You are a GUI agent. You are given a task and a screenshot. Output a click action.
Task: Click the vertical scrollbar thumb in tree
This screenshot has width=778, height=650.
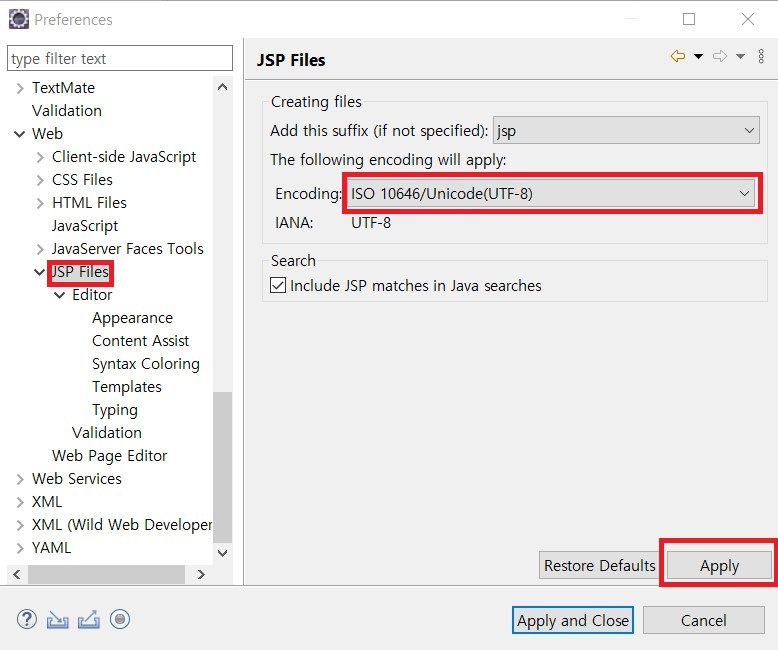click(223, 467)
